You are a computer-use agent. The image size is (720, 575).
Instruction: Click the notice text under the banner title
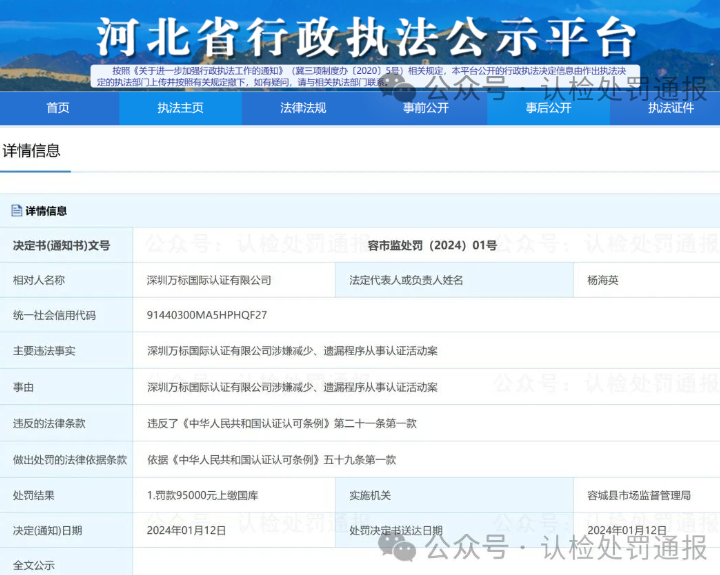coord(361,76)
